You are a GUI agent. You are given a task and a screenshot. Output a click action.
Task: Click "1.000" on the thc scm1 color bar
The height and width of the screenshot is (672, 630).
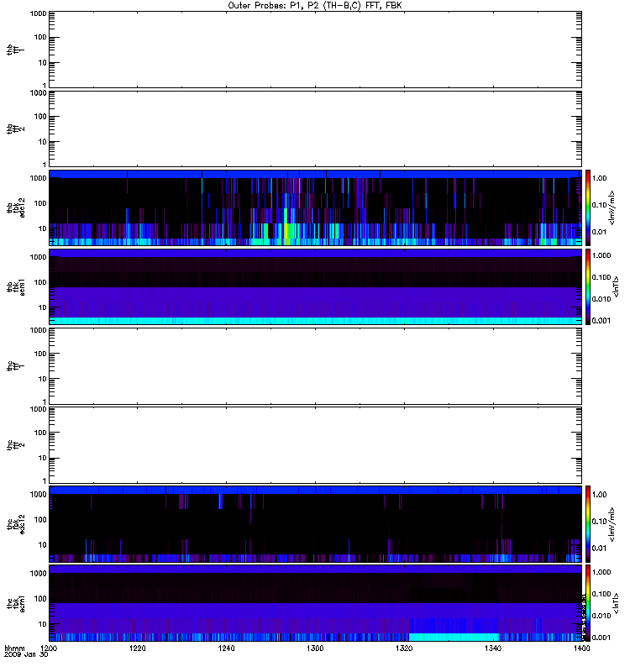point(601,572)
